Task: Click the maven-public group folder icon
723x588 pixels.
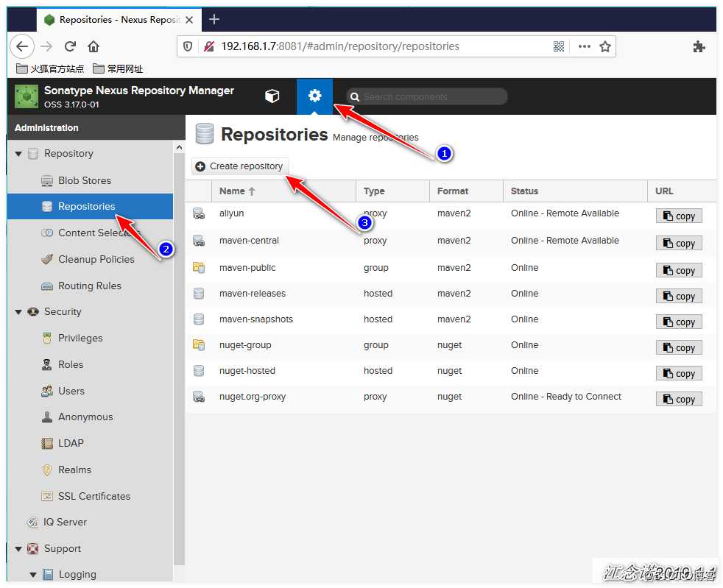Action: tap(199, 267)
